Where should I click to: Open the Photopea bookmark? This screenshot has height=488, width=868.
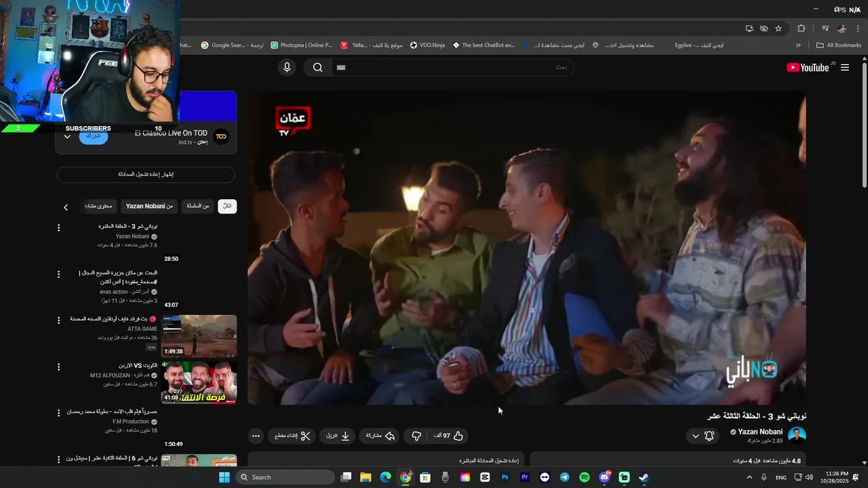point(302,45)
